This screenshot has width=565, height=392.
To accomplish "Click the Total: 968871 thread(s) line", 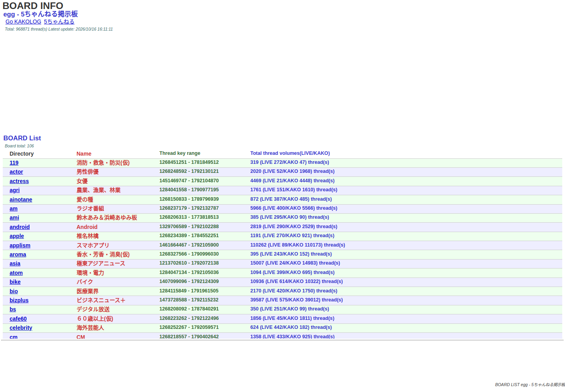I will pos(59,29).
